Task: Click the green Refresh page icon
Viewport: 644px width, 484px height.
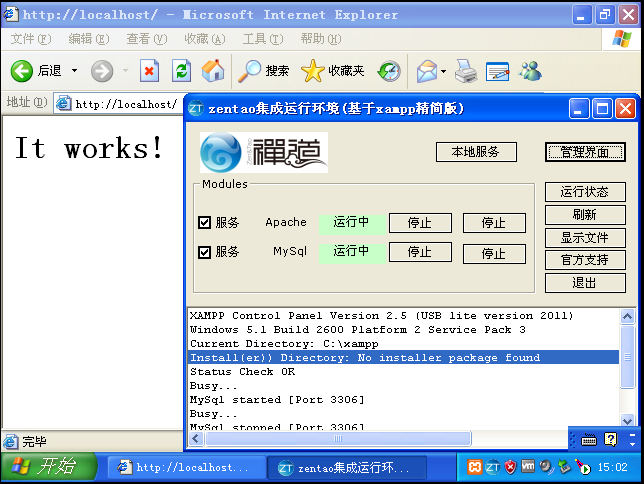Action: point(181,71)
